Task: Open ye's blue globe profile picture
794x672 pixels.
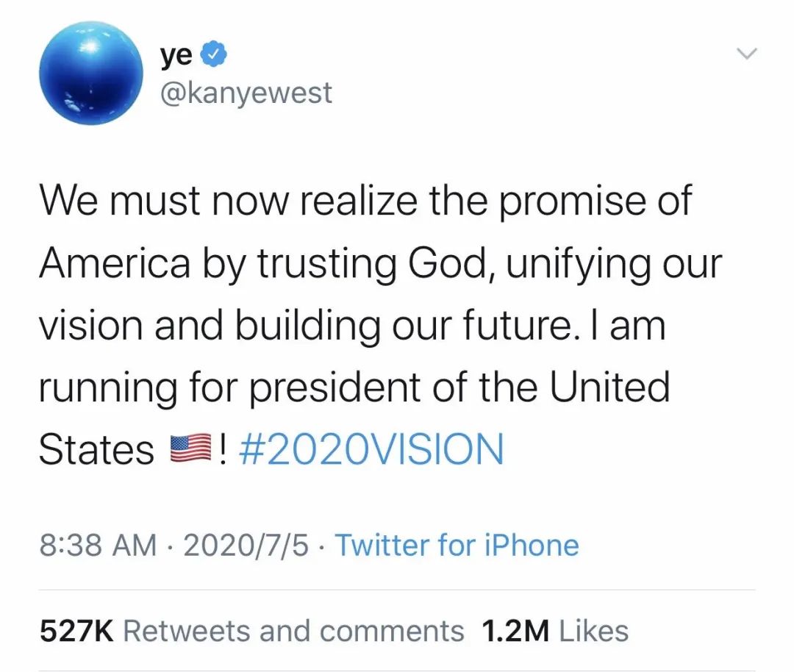Action: point(90,71)
